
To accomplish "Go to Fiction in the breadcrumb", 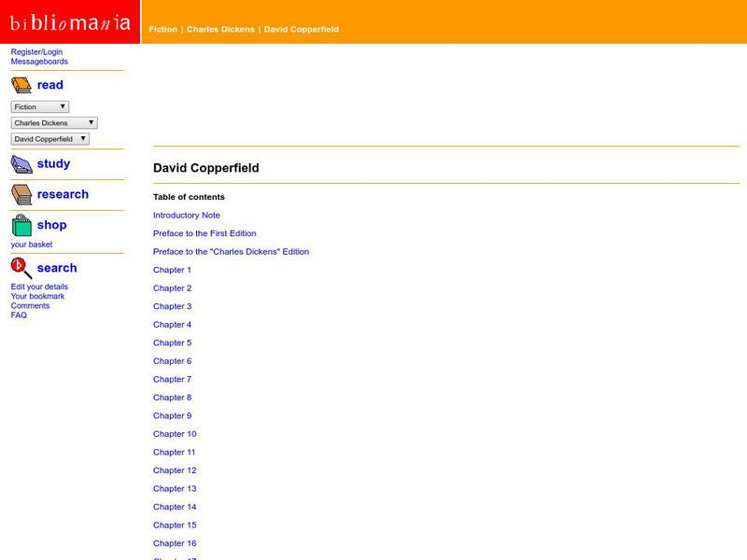I will click(162, 29).
